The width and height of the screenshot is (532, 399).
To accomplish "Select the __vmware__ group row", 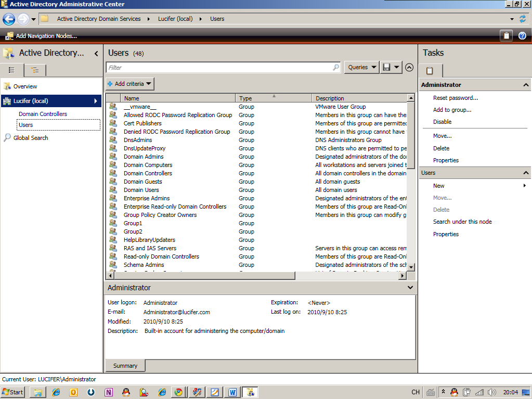I will (256, 107).
